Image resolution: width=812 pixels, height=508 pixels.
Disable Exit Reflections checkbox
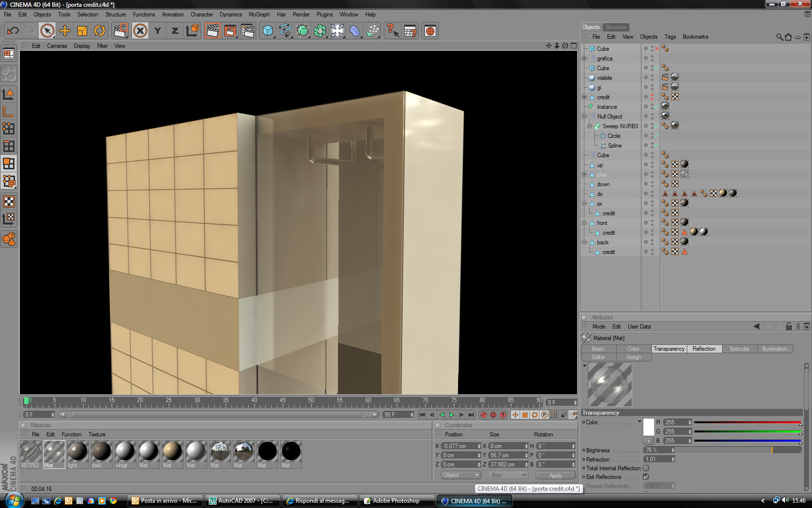click(646, 477)
